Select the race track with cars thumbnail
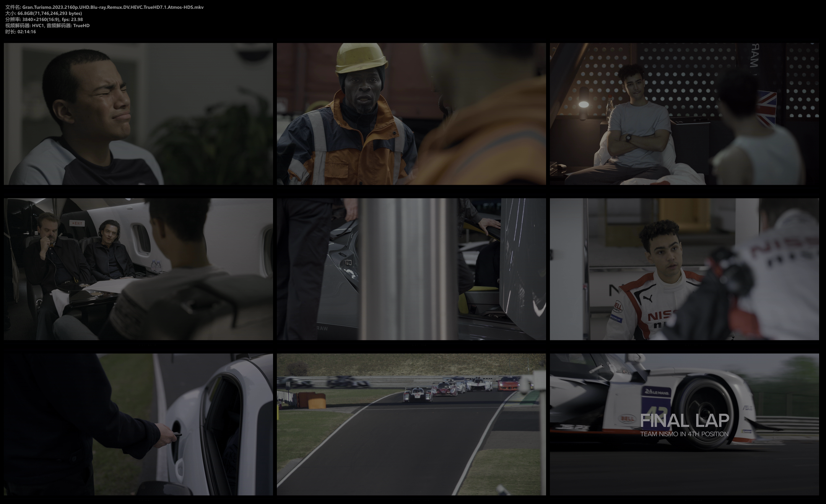Screen dimensions: 826x504 coord(411,424)
